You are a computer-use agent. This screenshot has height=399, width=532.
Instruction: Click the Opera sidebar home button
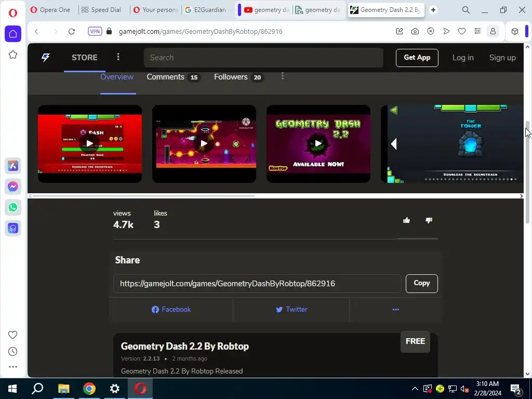tap(13, 34)
